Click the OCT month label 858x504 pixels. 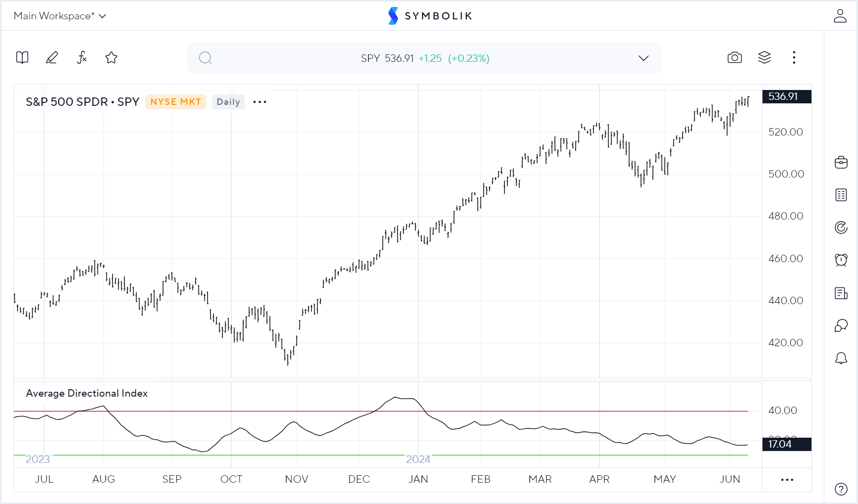click(x=231, y=479)
